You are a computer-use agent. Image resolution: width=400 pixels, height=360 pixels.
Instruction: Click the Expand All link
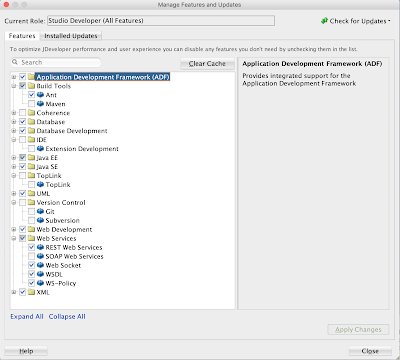tap(27, 317)
